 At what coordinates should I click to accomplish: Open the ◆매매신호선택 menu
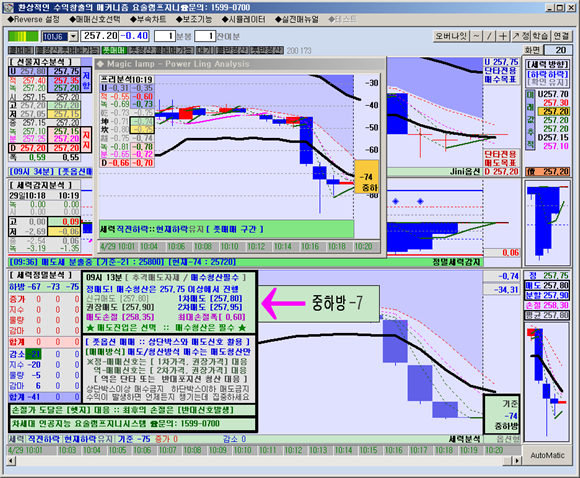(95, 19)
